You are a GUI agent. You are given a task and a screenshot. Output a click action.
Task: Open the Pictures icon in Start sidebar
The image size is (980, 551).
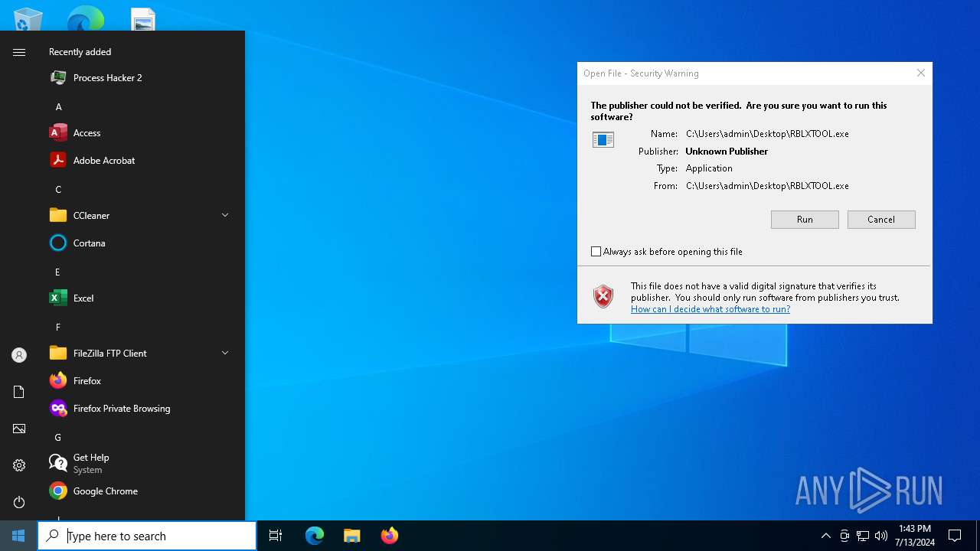point(19,429)
